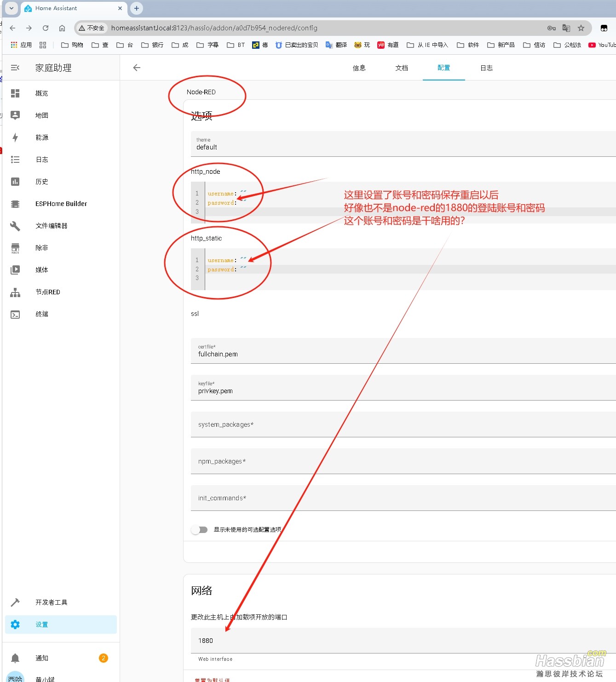Open the browser profile icon
616x682 pixels.
[x=604, y=28]
